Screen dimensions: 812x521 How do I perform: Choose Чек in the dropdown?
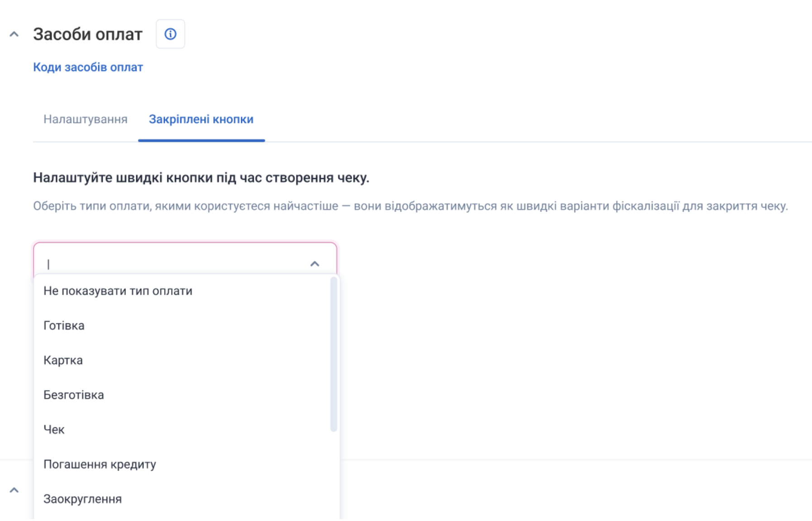(54, 429)
